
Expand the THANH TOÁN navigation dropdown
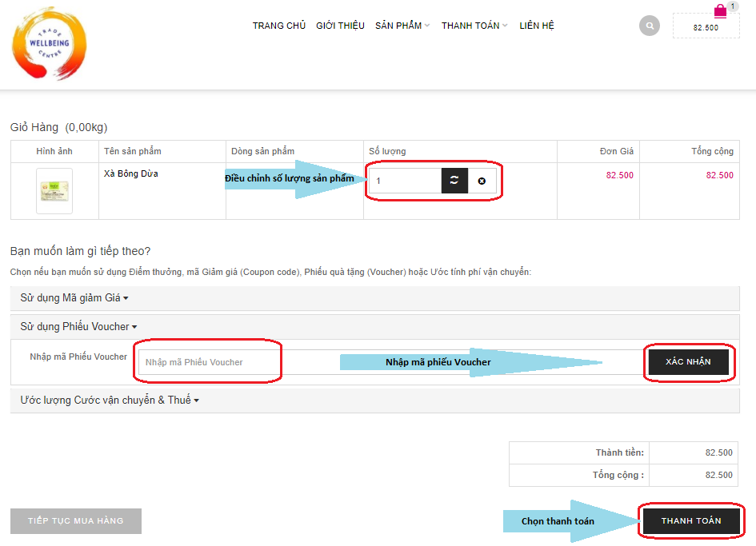pyautogui.click(x=474, y=26)
